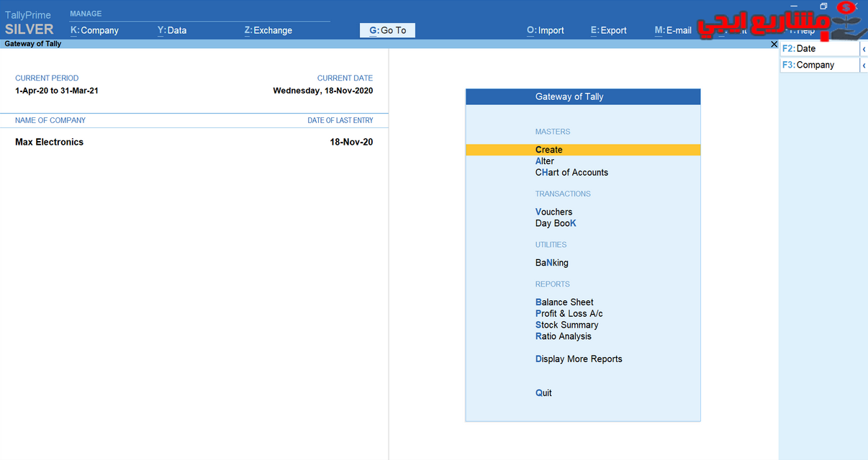
Task: Click the F3: Company button
Action: [820, 65]
